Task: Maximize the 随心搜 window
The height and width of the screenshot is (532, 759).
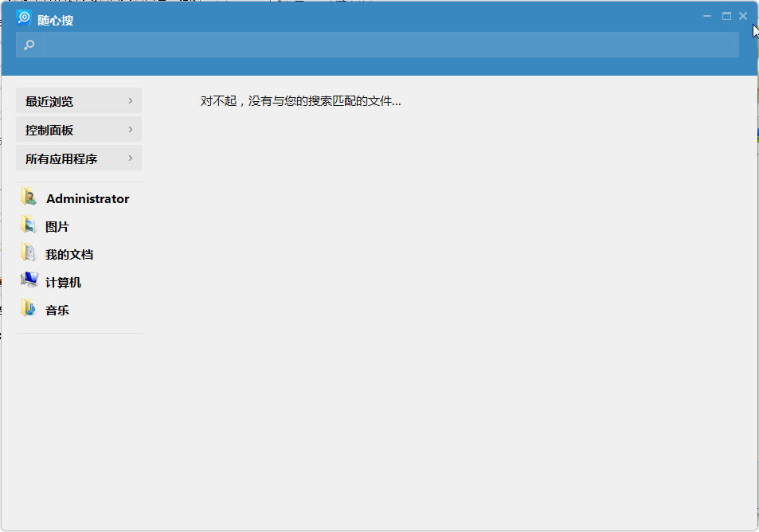Action: coord(726,16)
